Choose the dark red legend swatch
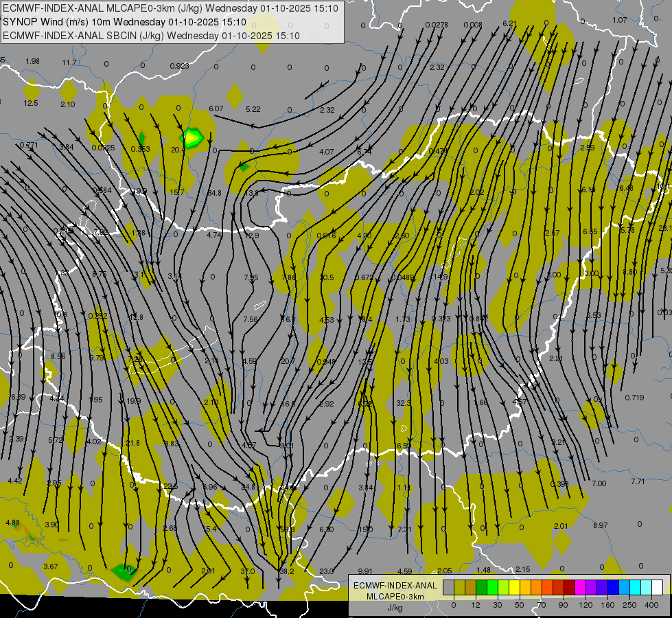The width and height of the screenshot is (672, 618). click(x=570, y=588)
